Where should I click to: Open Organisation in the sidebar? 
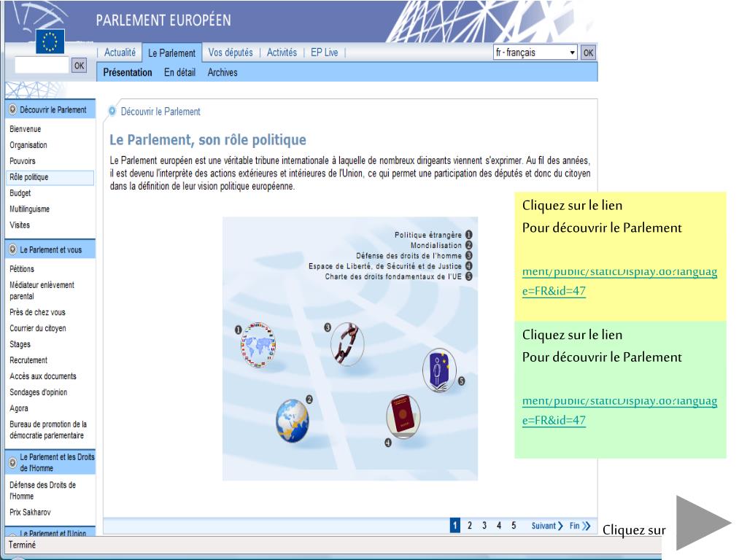28,145
